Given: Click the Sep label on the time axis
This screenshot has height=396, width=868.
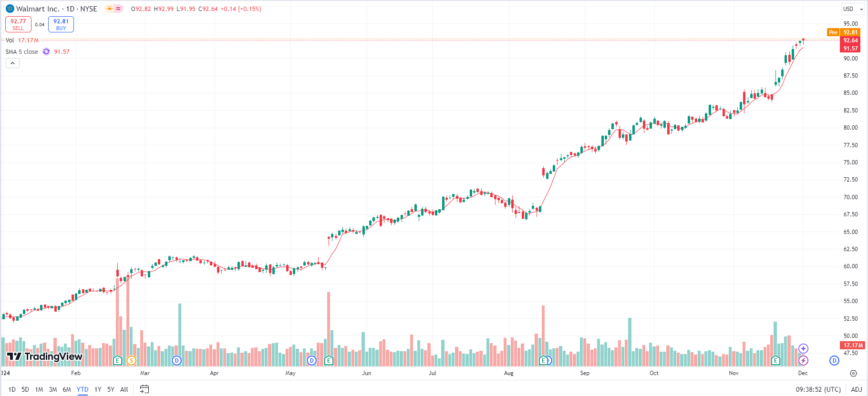Looking at the screenshot, I should coord(585,373).
